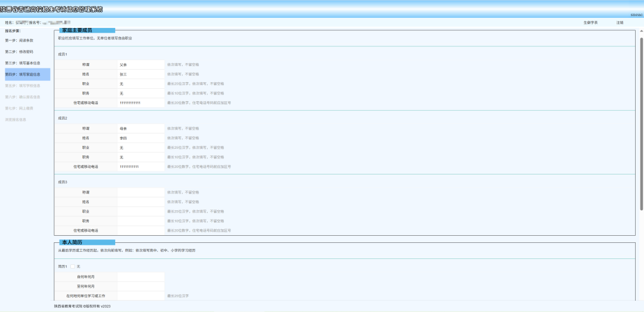
Task: Click the 生僻字表 link
Action: pyautogui.click(x=590, y=23)
